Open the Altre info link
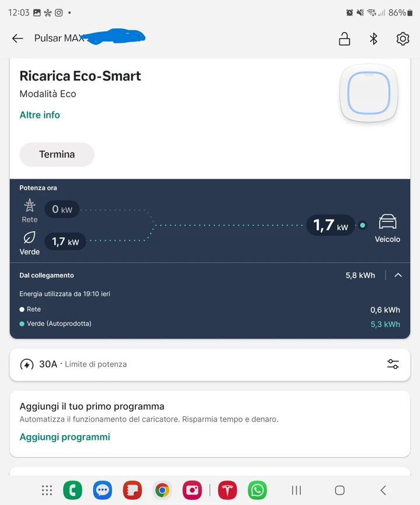The width and height of the screenshot is (420, 505). [x=40, y=115]
